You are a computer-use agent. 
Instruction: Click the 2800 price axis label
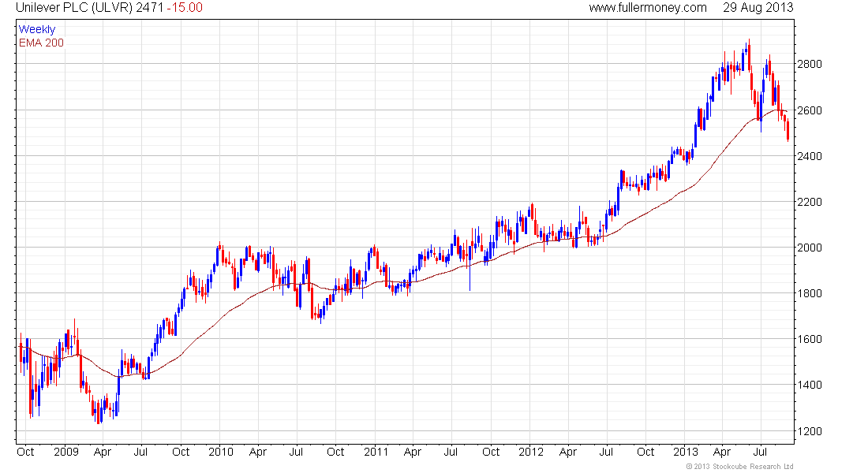point(810,64)
